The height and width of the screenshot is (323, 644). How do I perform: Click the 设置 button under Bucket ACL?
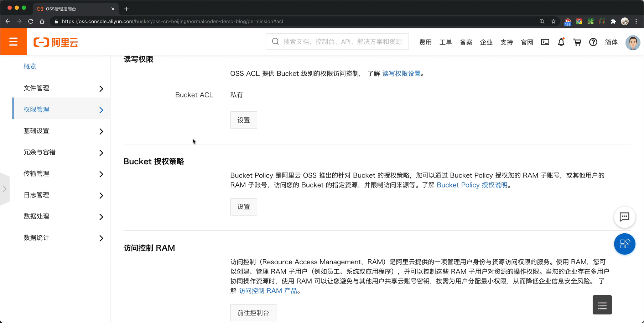(244, 120)
